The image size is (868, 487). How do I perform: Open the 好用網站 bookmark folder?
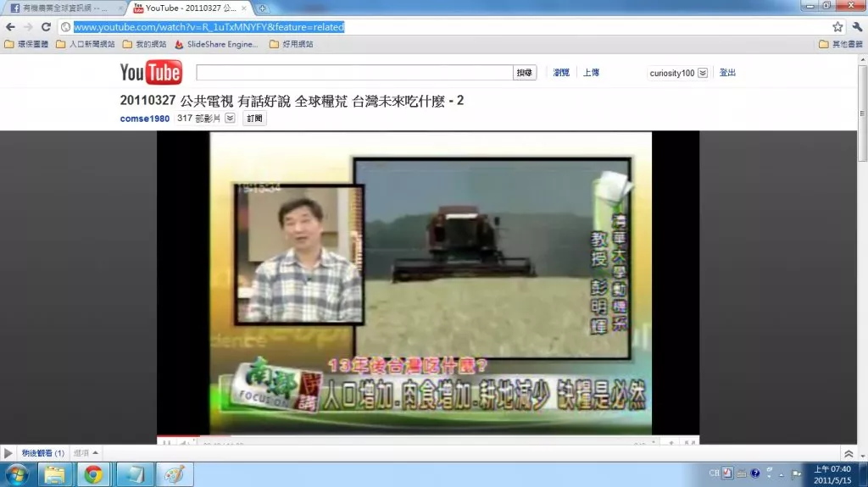[x=292, y=44]
